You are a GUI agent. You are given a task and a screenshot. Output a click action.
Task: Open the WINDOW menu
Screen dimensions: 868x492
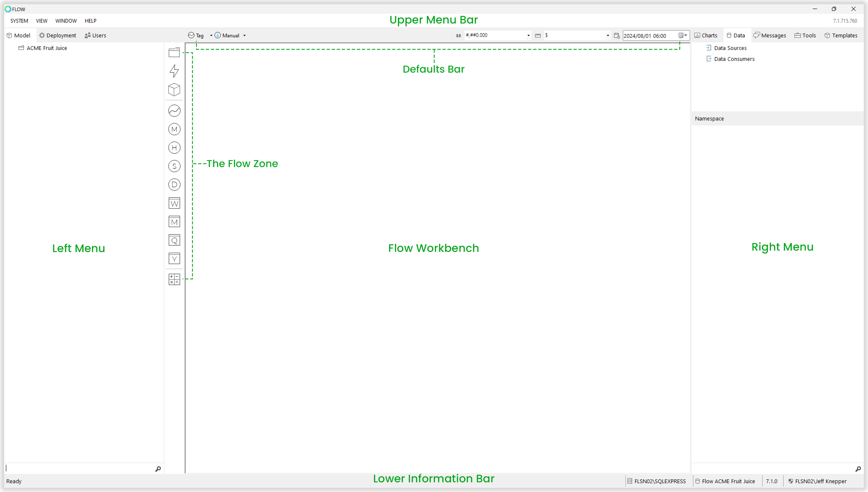point(66,21)
